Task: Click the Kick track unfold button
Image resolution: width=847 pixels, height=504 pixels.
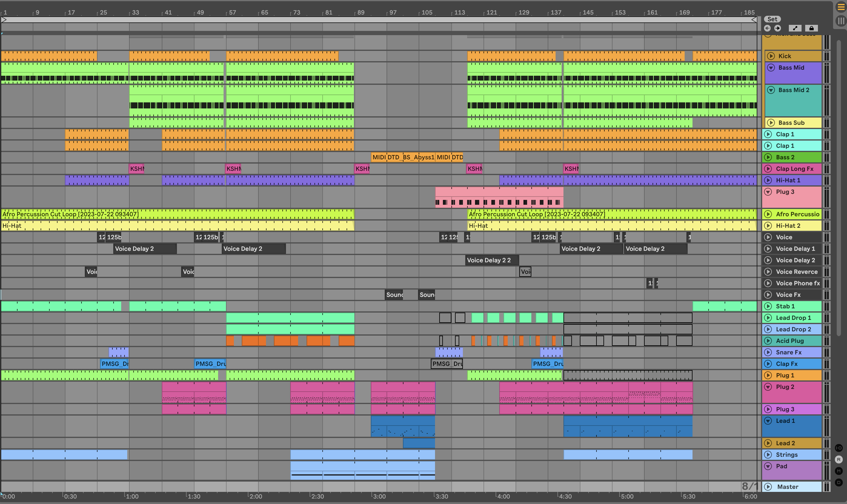Action: [x=771, y=56]
